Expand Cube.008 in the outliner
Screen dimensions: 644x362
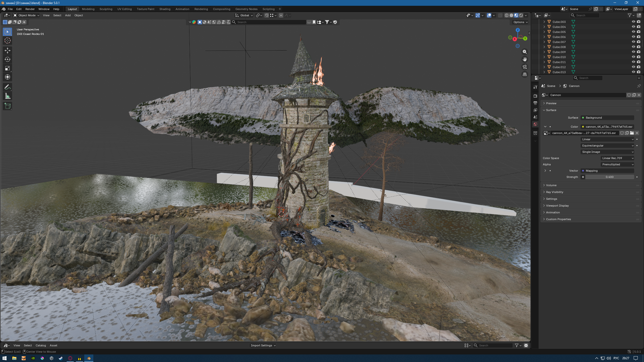(544, 47)
